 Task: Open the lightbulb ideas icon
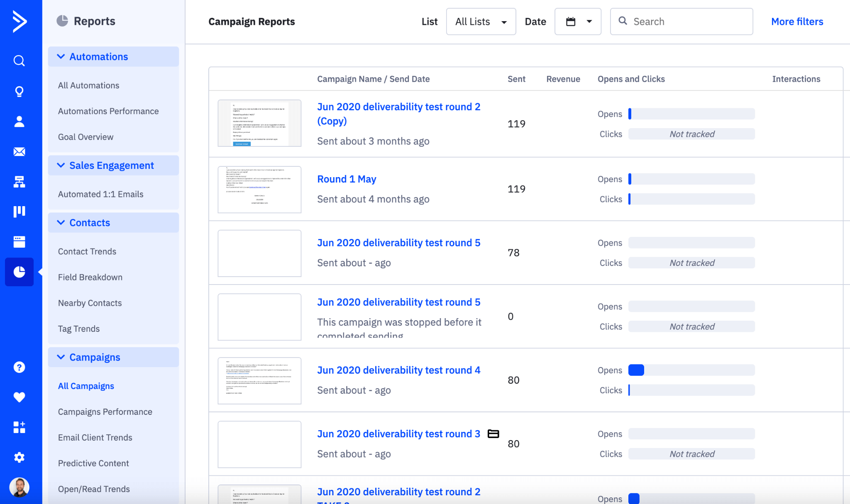click(19, 91)
